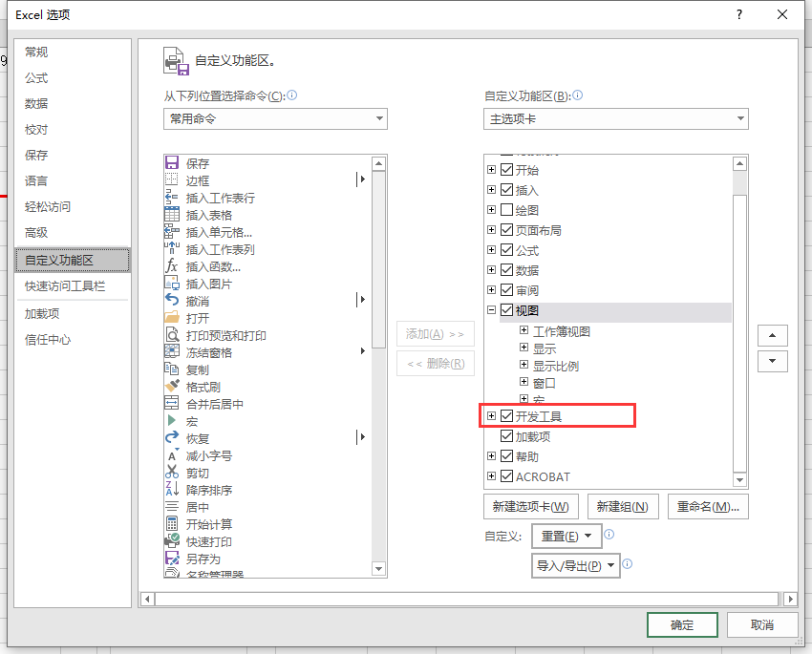The width and height of the screenshot is (812, 654).
Task: Expand the 工作簿视图 group node
Action: click(x=524, y=331)
